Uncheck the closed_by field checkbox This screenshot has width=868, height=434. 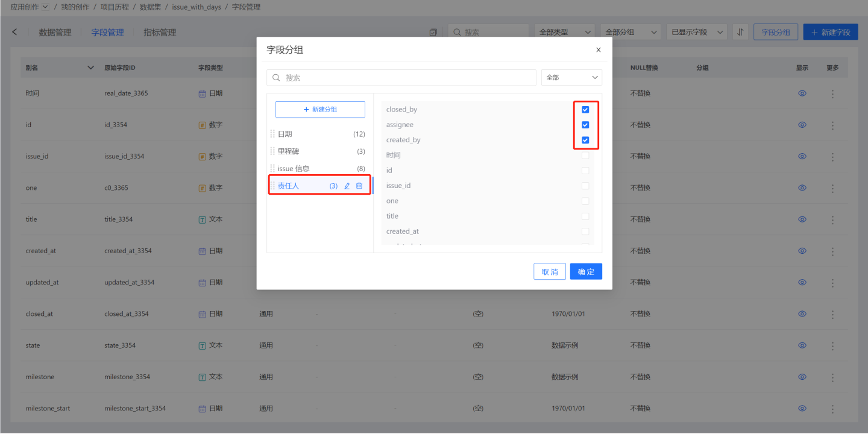click(585, 110)
